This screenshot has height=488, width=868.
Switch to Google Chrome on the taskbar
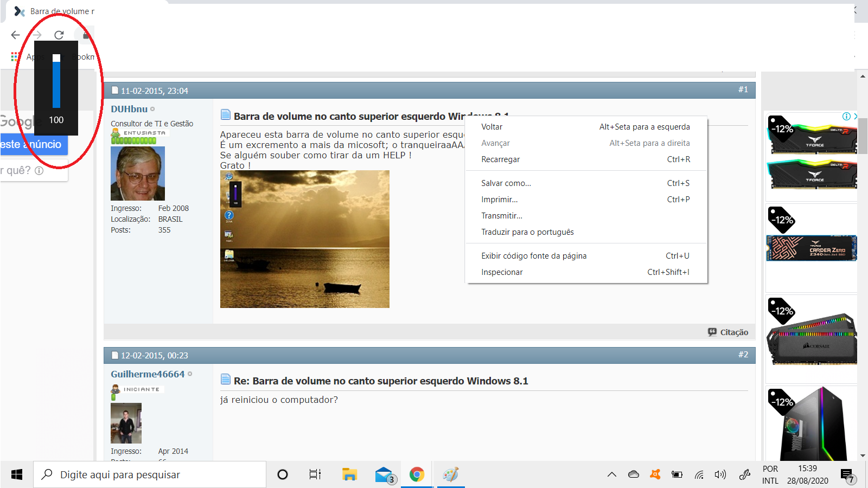click(417, 474)
